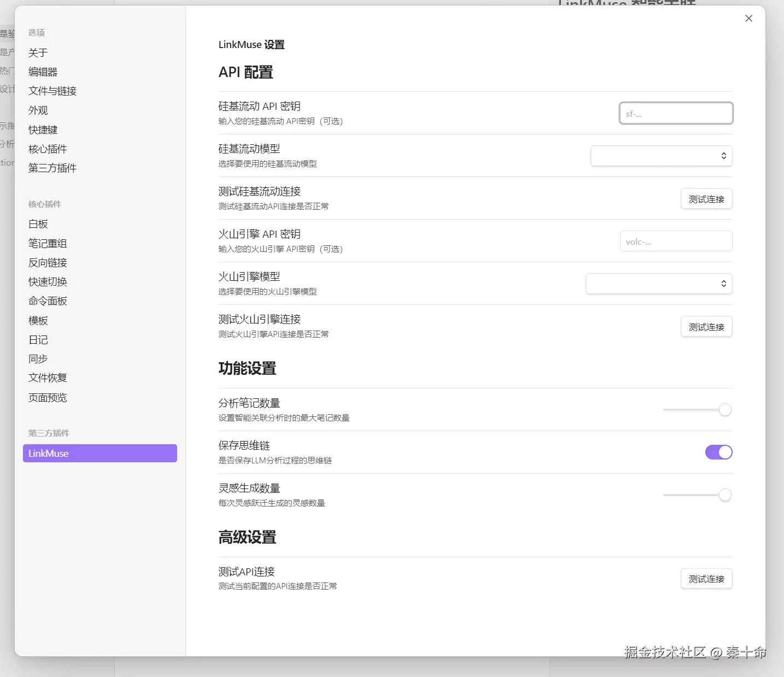Open the 硅基流动模型 dropdown

click(x=661, y=156)
